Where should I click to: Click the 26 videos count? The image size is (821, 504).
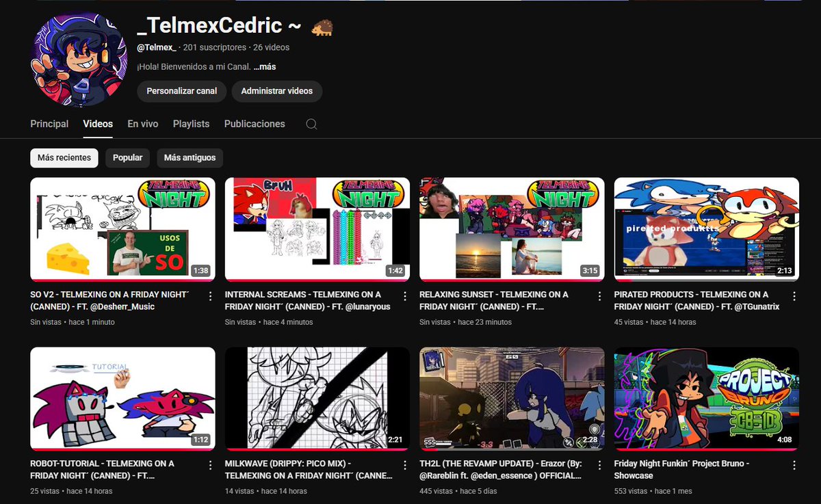click(271, 47)
